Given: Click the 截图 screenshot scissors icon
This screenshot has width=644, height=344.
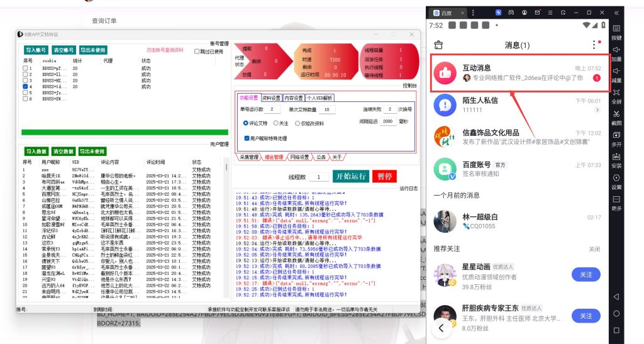Looking at the screenshot, I should click(616, 113).
